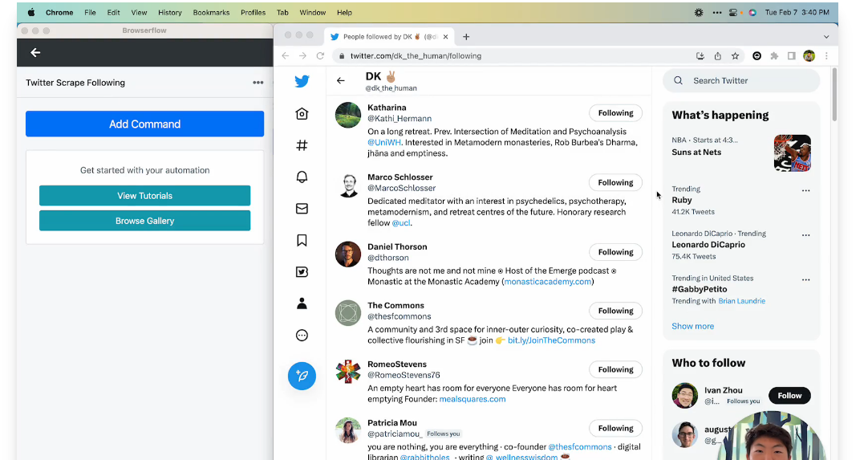Open monasticacademy.com link

(547, 282)
